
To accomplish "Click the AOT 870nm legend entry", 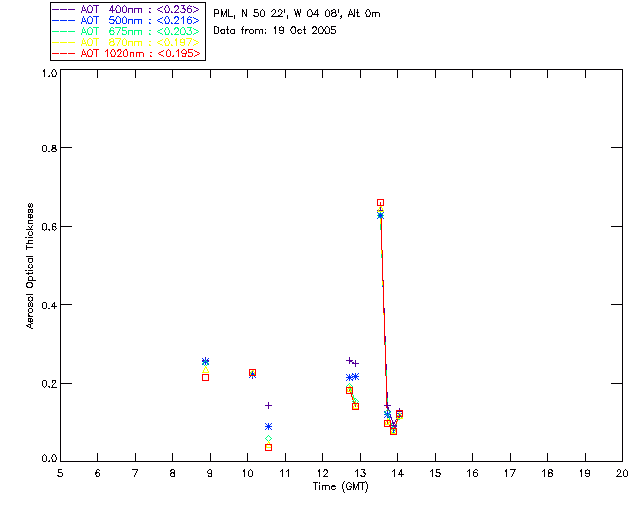I will (126, 42).
